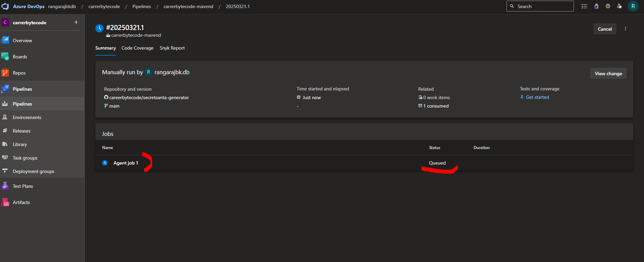
Task: Click the Name column header in Jobs
Action: pyautogui.click(x=108, y=148)
